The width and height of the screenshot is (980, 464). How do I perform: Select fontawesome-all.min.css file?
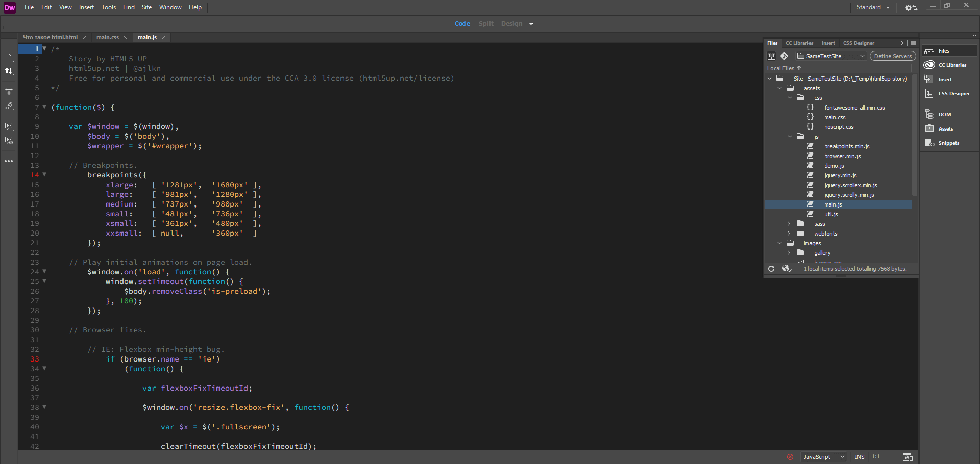(x=854, y=108)
